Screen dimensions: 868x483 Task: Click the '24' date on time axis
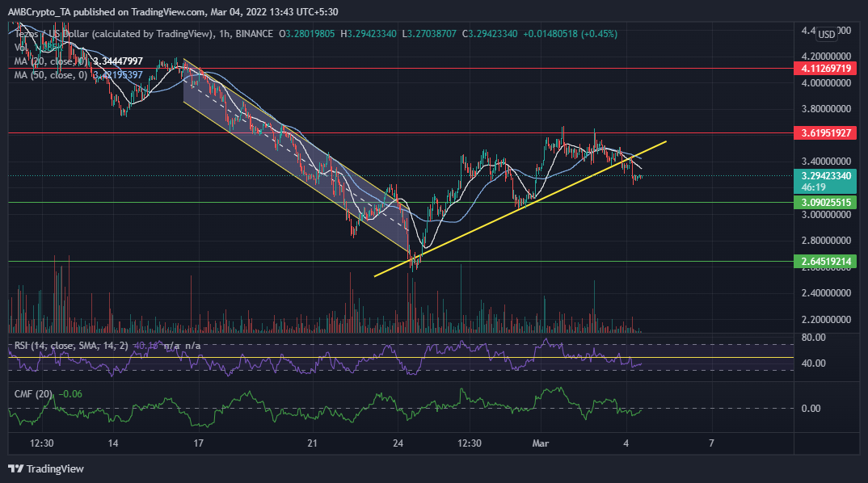(x=398, y=443)
